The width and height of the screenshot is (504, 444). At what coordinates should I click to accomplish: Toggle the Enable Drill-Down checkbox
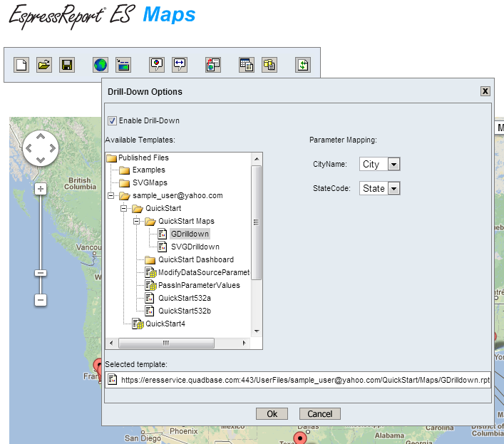click(112, 120)
